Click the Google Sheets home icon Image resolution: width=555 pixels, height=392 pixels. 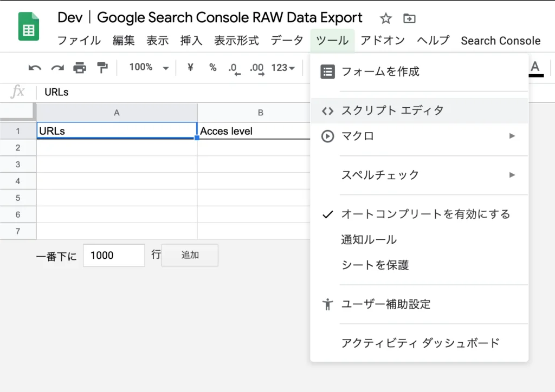pos(29,27)
